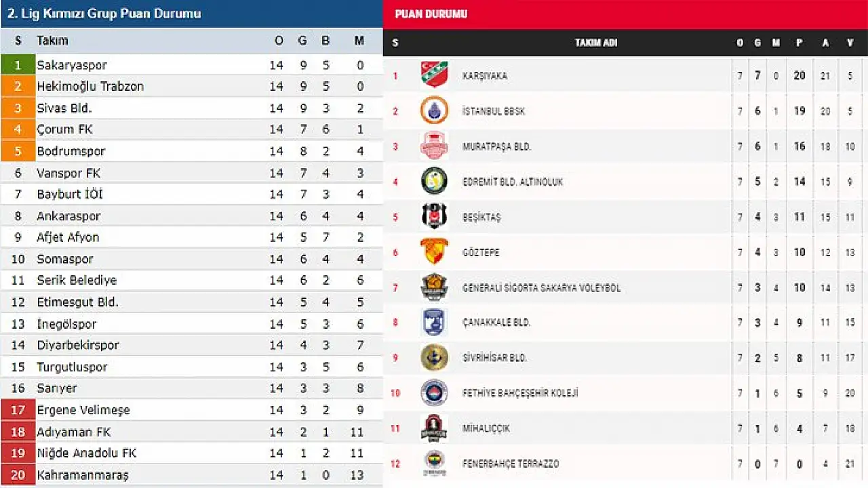Select the red PUAN DURUMU tab header
868x488 pixels.
pos(431,14)
